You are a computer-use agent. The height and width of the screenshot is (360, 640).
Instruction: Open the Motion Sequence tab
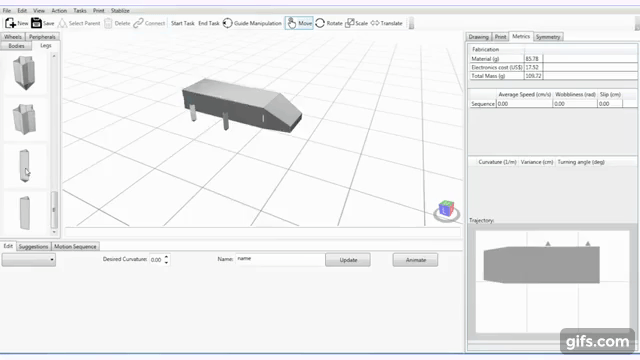point(75,247)
